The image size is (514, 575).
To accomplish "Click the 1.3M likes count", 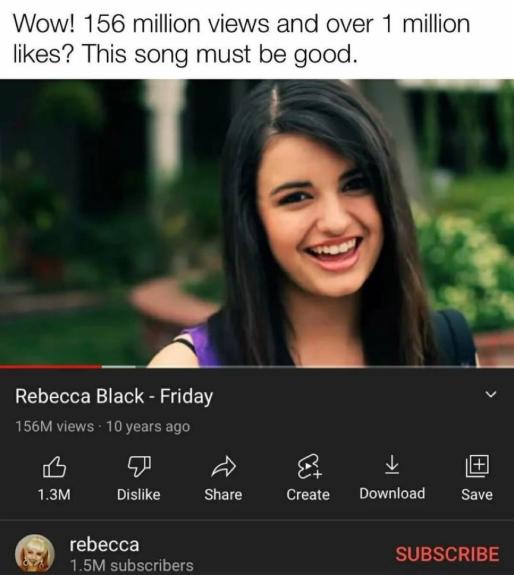I will [x=54, y=495].
